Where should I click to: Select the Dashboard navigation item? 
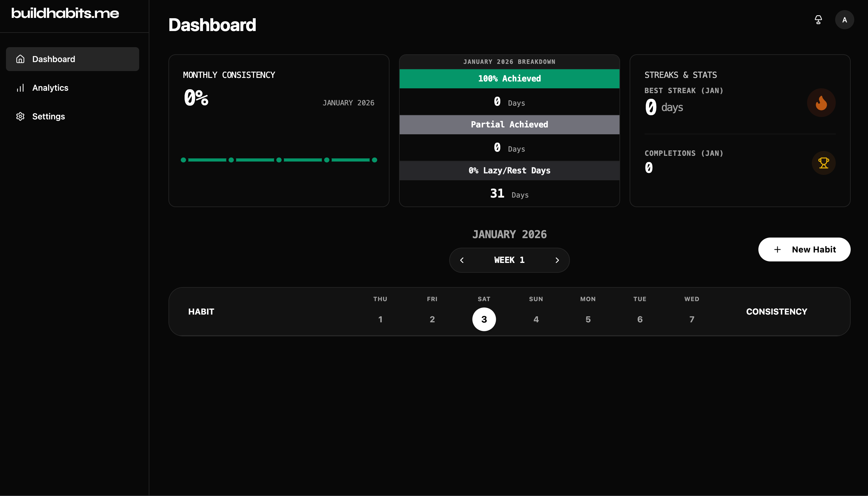click(x=53, y=58)
